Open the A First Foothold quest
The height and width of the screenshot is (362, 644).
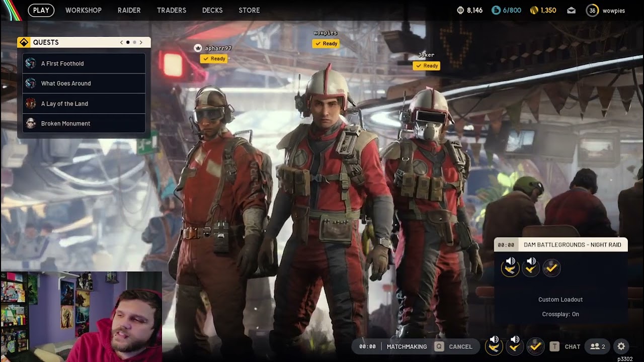84,63
